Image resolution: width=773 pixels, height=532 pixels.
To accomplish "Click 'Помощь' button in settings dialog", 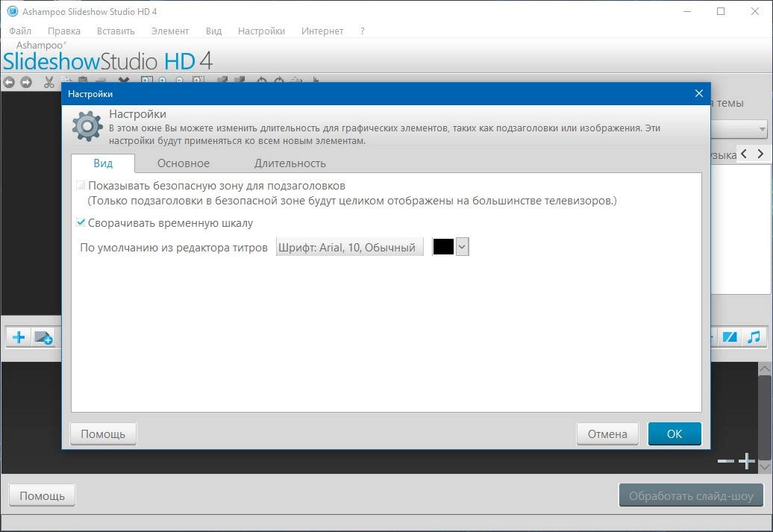I will (103, 434).
